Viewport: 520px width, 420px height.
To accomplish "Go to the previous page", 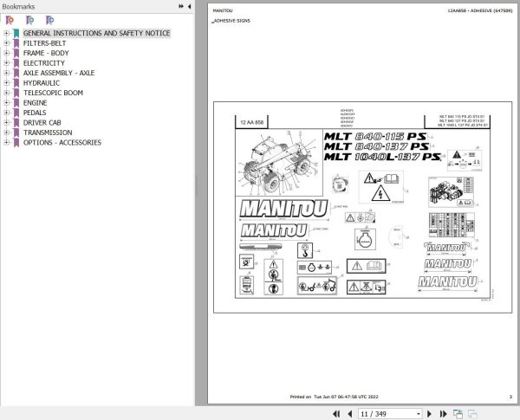I will (350, 414).
